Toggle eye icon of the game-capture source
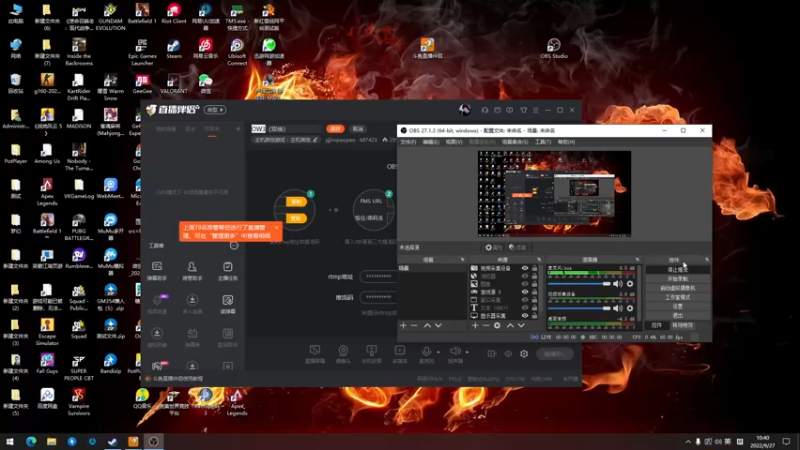The image size is (800, 450). pyautogui.click(x=524, y=292)
